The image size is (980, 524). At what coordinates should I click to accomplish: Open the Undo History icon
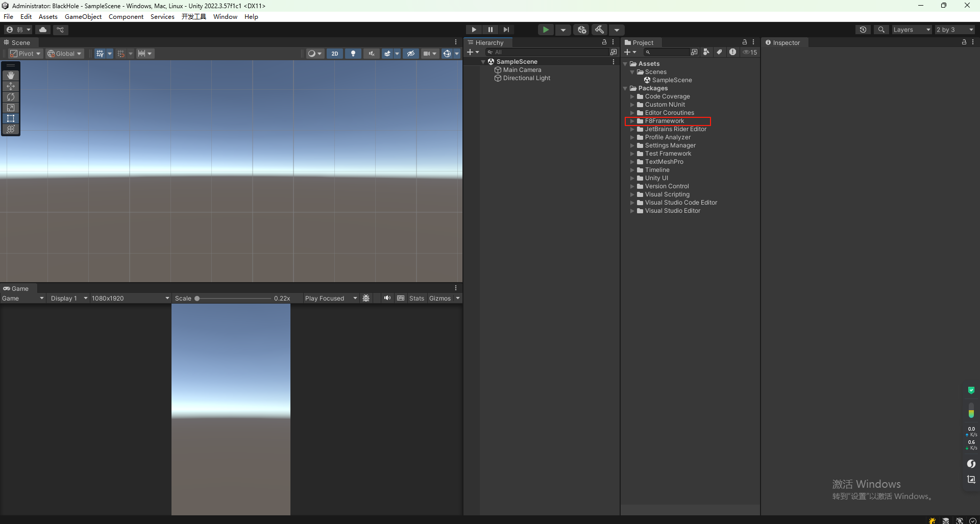[863, 29]
